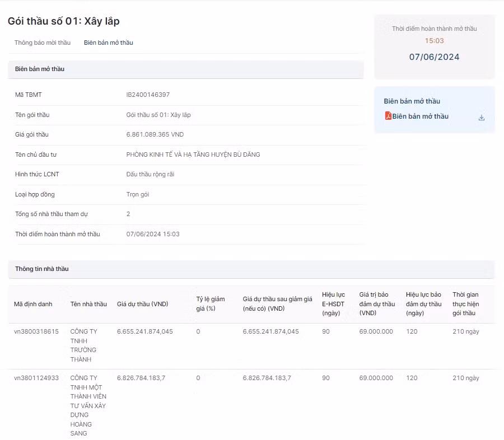
Task: Click the Tên nhà thầu column header
Action: (88, 304)
